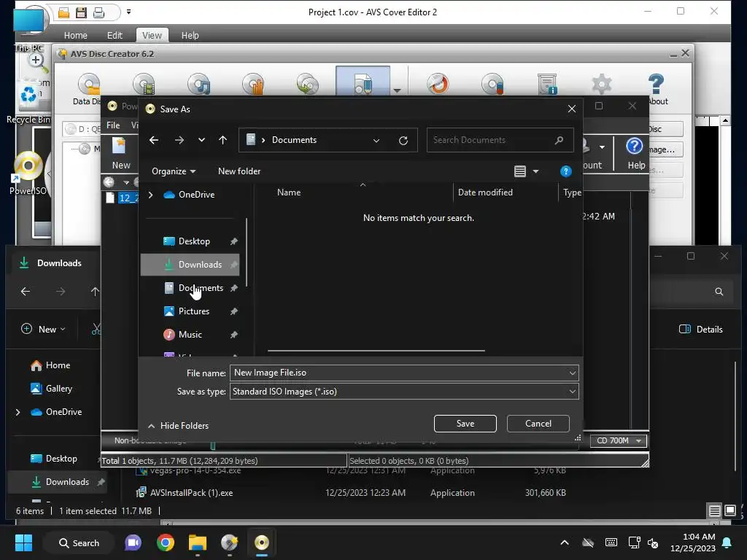Click the Save button
Viewport: 747px width, 560px height.
pos(465,424)
